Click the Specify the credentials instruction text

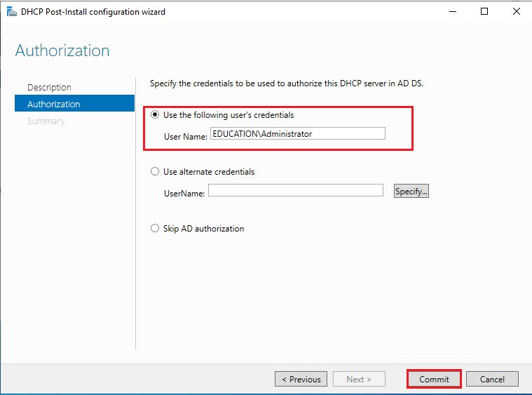[x=287, y=83]
